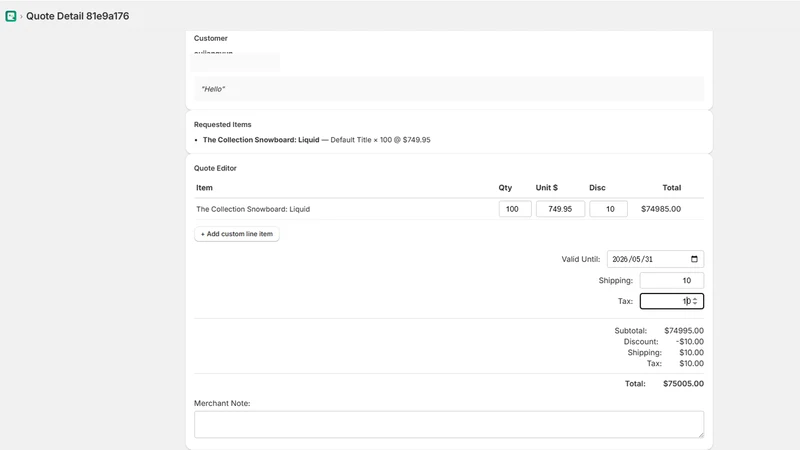Viewport: 800px width, 450px height.
Task: Click the item name in the Quote Editor row
Action: 253,209
